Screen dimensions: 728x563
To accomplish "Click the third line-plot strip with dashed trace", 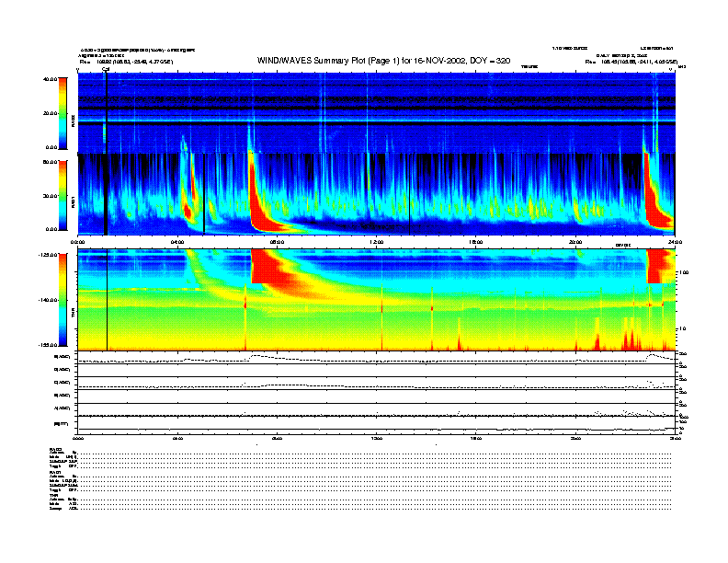I will click(x=376, y=384).
